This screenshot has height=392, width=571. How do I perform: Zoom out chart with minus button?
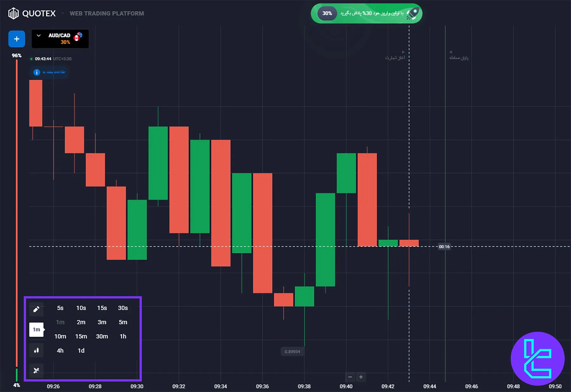350,377
